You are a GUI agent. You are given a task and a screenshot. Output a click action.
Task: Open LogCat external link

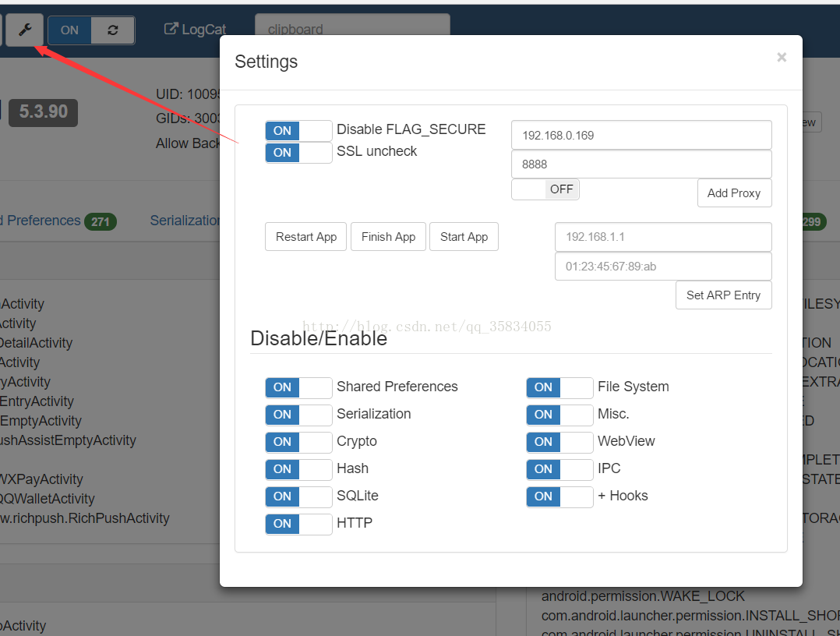tap(195, 30)
